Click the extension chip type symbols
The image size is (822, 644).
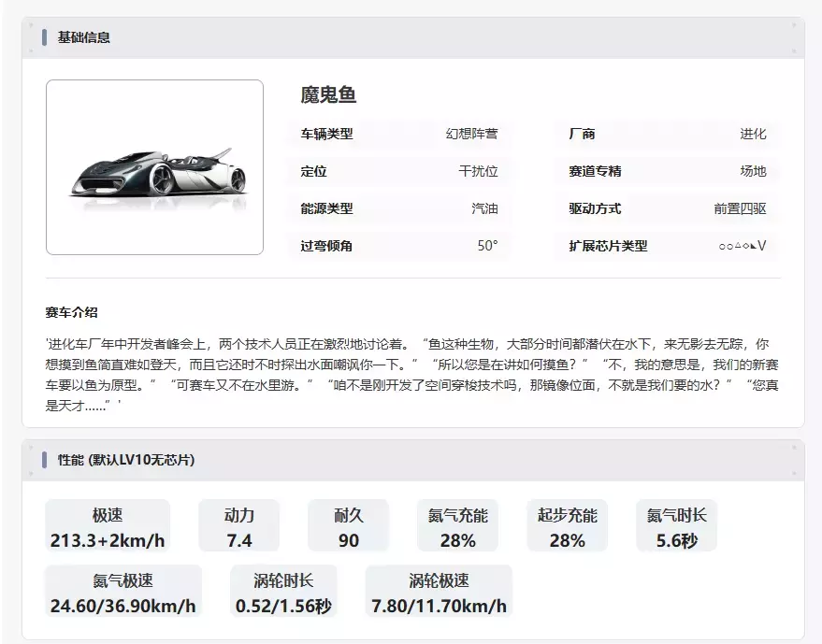point(742,246)
